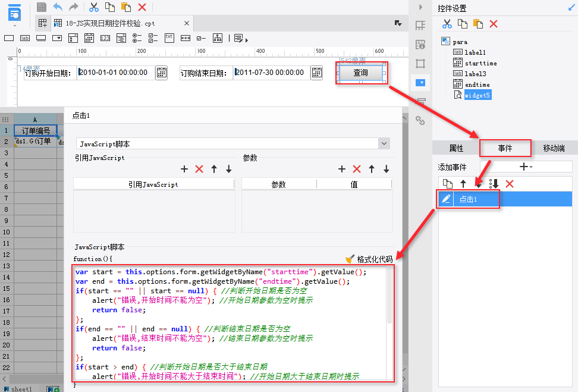The height and width of the screenshot is (392, 578).
Task: Move parameter down in the list
Action: pyautogui.click(x=387, y=169)
